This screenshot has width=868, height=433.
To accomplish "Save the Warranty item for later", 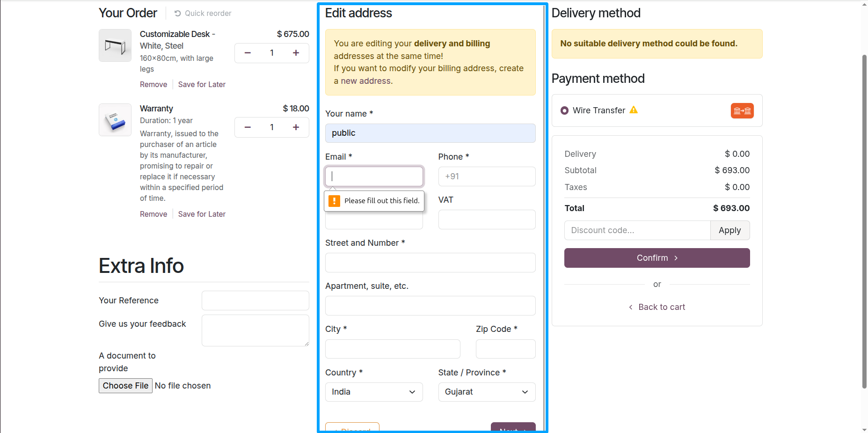I will [202, 214].
